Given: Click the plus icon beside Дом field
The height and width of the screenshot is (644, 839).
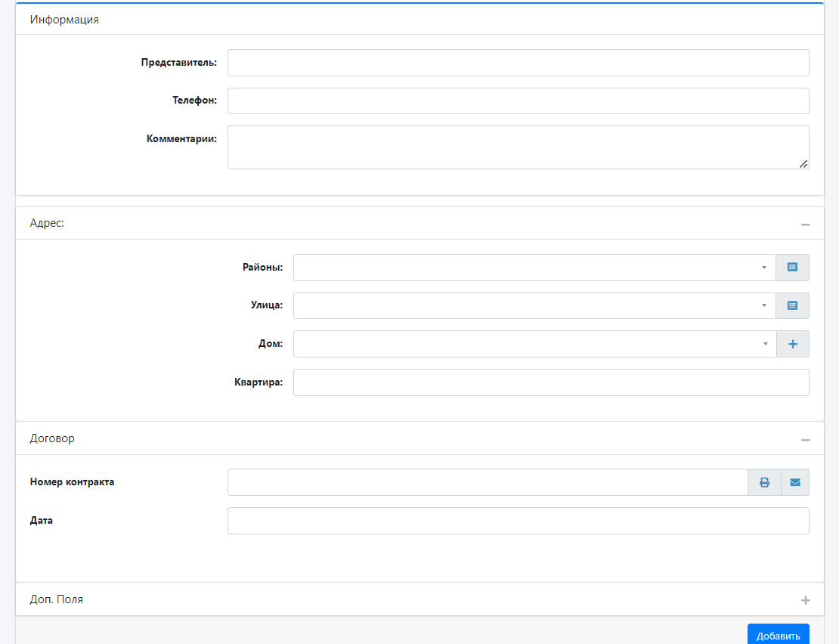Looking at the screenshot, I should pos(792,344).
